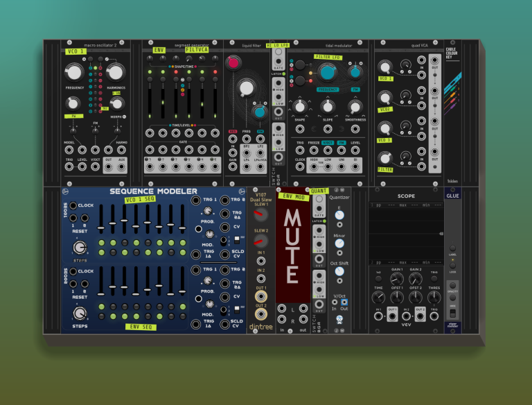Click the Dual Slew IN 1 jack
This screenshot has height=405, width=532.
click(261, 261)
